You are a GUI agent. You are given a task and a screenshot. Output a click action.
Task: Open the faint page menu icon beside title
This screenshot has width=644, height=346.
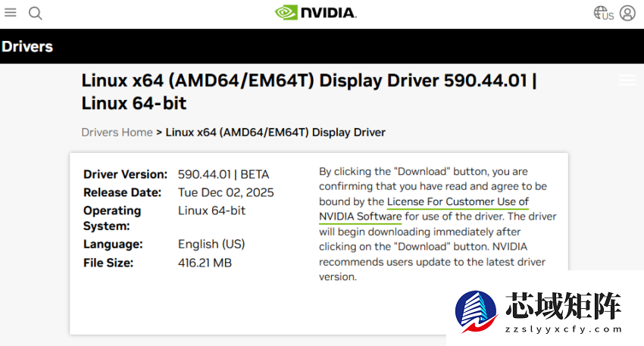[627, 80]
